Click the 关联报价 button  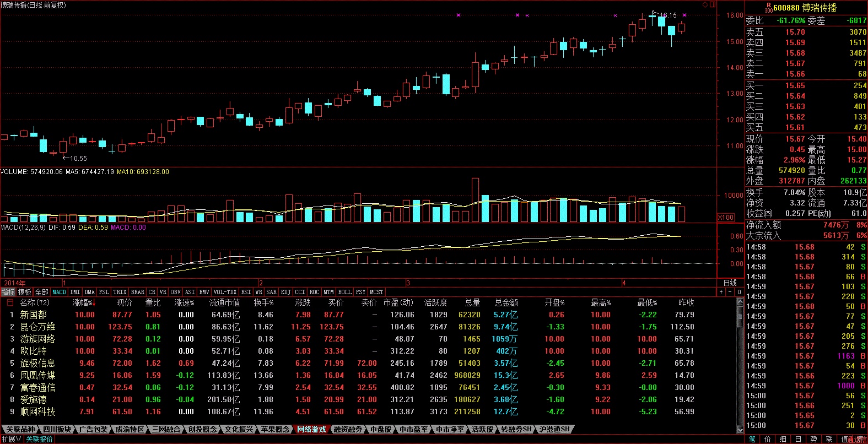click(40, 439)
